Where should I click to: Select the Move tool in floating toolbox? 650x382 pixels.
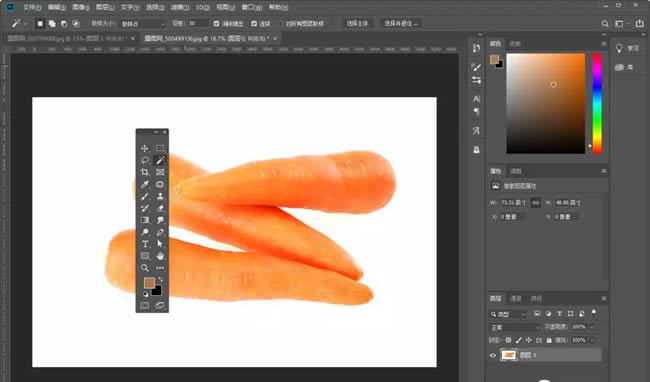tap(145, 148)
